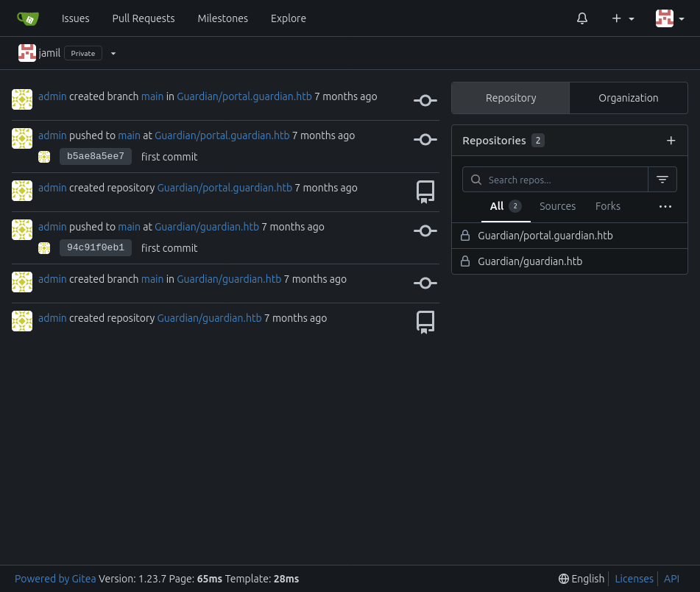Click the language globe icon
The image size is (700, 592).
[x=564, y=579]
